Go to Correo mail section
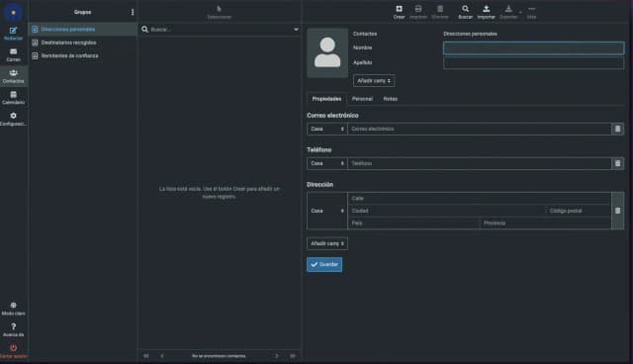This screenshot has width=633, height=364. click(13, 54)
